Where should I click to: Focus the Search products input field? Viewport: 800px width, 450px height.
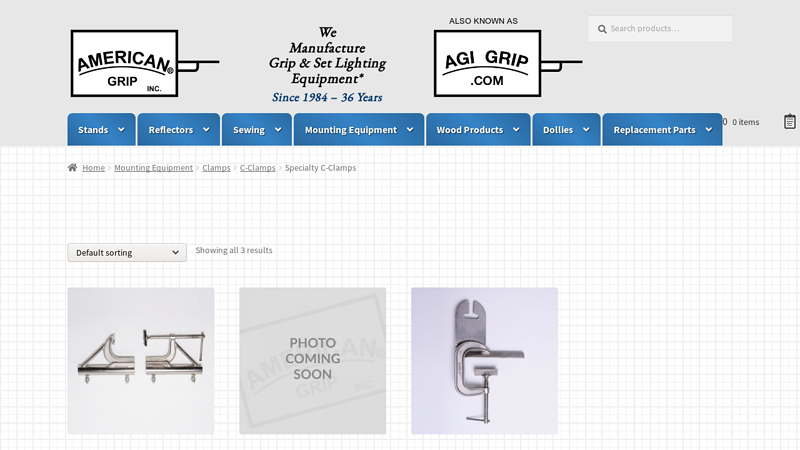click(x=667, y=29)
